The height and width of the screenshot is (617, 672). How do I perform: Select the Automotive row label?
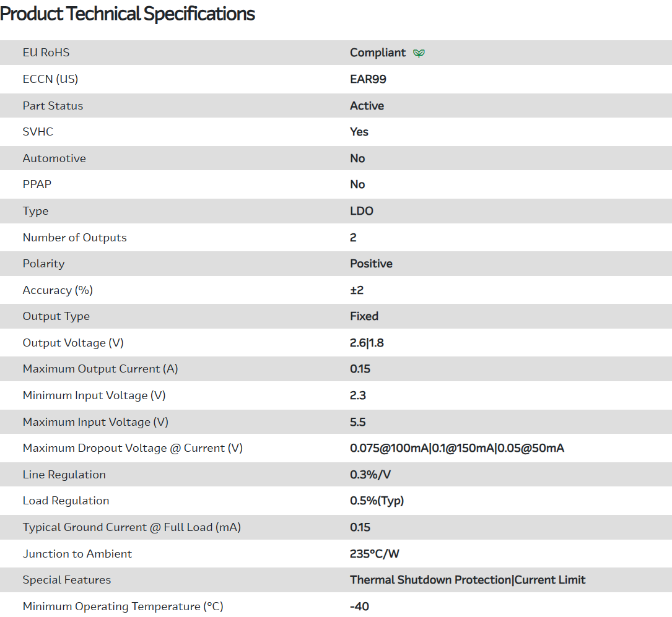(55, 158)
